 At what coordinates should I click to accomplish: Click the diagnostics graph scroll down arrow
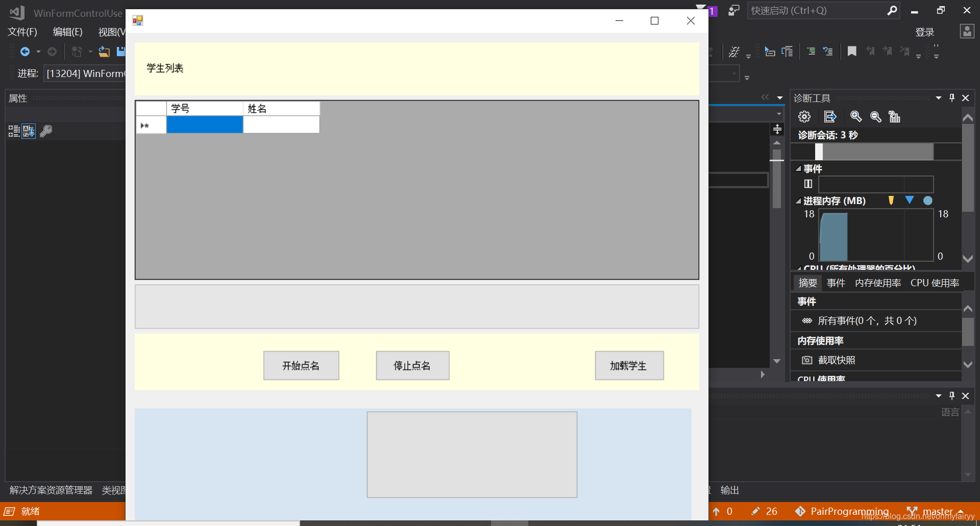point(968,259)
